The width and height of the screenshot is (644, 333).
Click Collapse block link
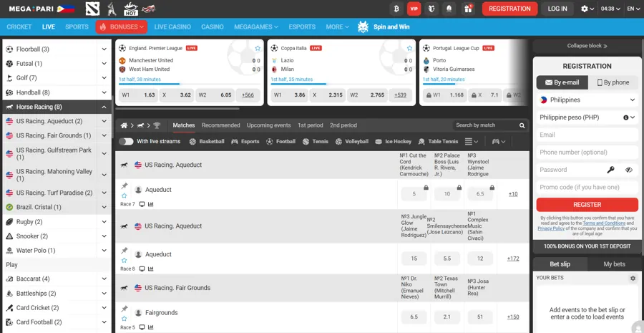pos(587,46)
